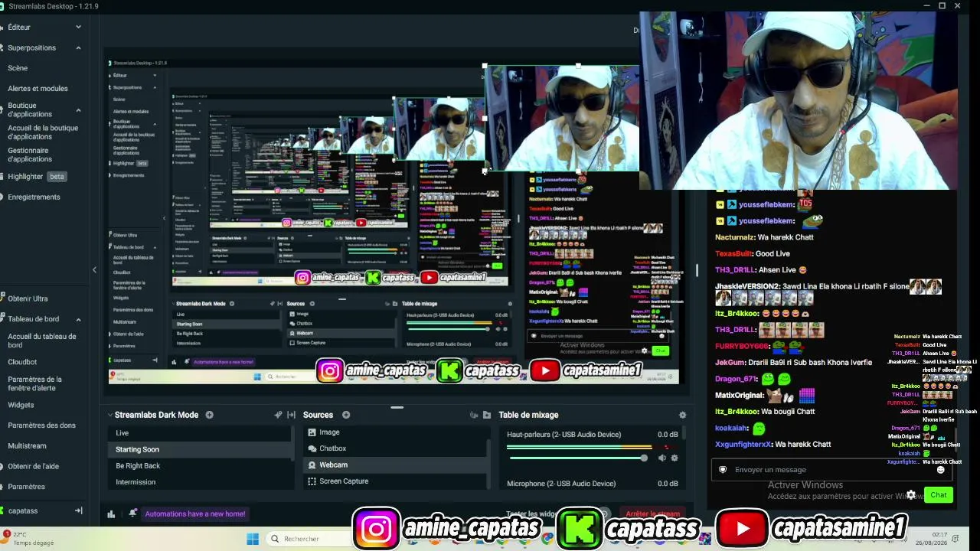Open the emoji picker in chat input
Screen dimensions: 980x551
(941, 470)
